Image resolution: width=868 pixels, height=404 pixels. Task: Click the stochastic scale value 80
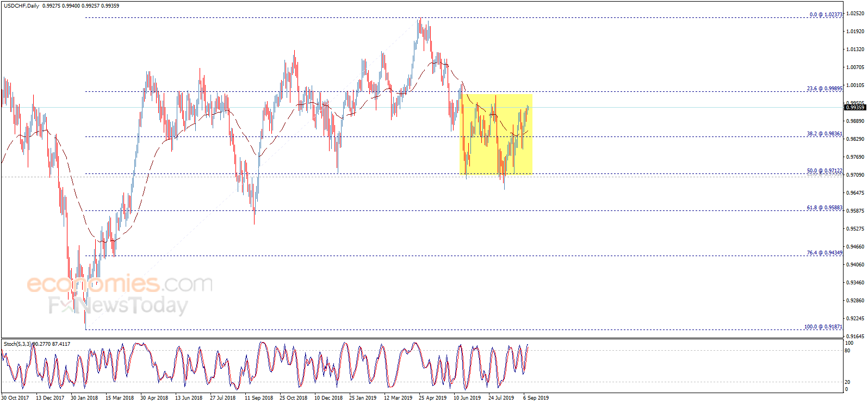847,351
